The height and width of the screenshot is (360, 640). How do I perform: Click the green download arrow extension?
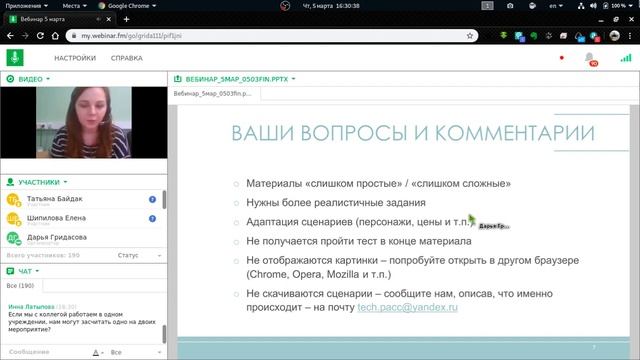pos(504,36)
